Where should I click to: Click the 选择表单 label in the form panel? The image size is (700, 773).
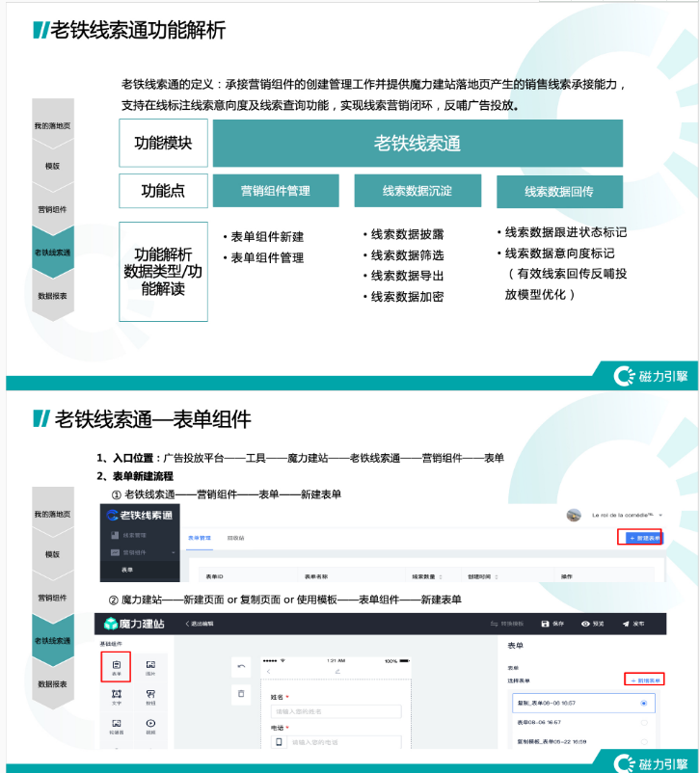pyautogui.click(x=519, y=680)
